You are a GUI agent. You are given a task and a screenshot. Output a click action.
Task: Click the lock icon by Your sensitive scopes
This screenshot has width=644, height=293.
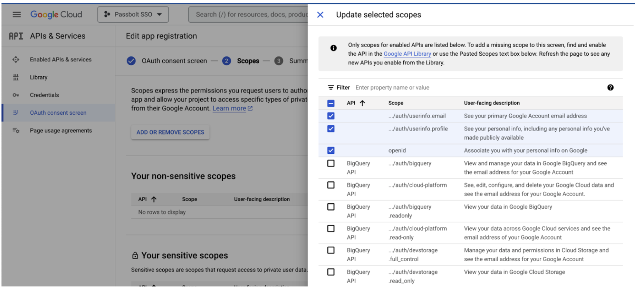135,255
